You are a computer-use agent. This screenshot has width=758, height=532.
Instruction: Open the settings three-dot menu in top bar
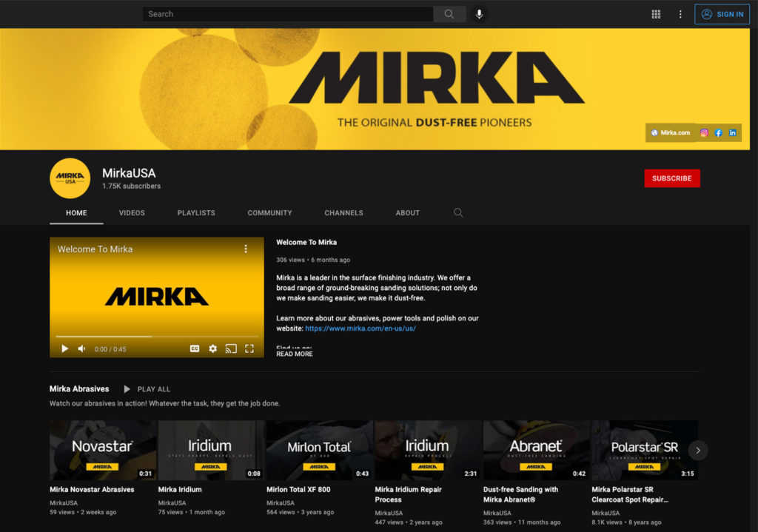(680, 14)
